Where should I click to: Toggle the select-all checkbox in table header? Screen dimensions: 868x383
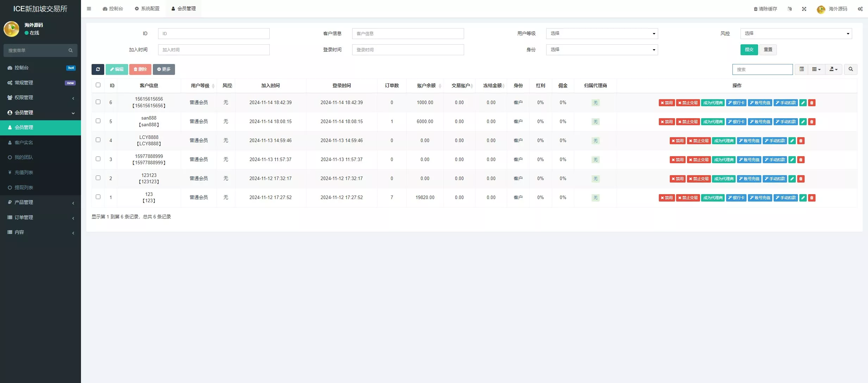98,85
